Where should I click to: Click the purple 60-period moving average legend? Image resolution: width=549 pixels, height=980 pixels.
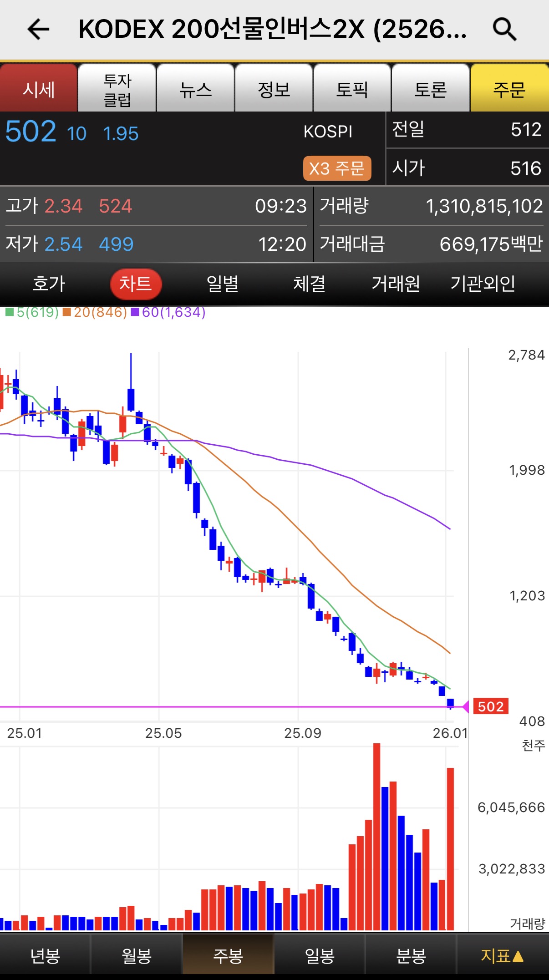pos(168,312)
